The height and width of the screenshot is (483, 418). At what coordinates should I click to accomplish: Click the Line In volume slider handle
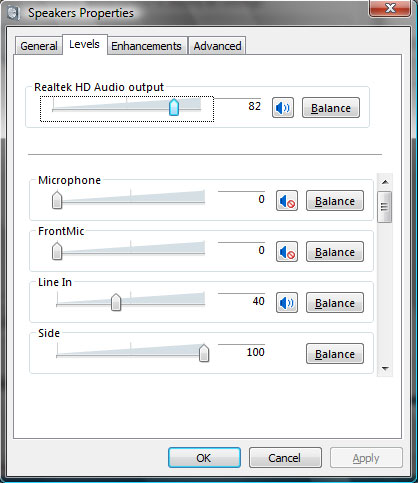click(x=116, y=302)
